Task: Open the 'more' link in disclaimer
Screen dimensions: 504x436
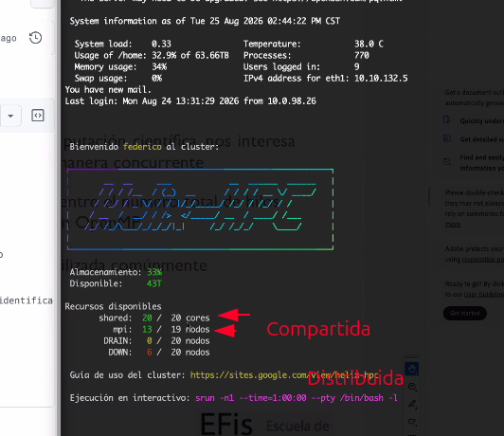Action: click(453, 225)
